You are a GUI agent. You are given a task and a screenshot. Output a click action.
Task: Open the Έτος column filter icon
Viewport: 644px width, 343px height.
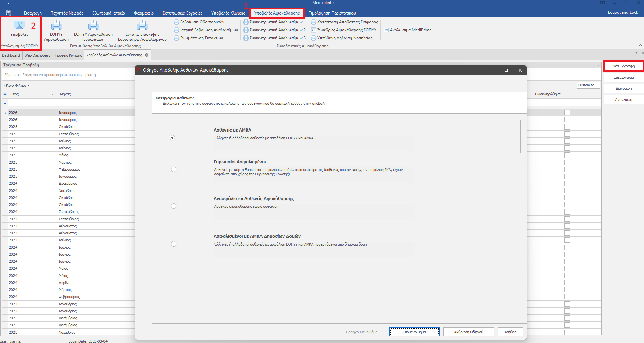[53, 94]
